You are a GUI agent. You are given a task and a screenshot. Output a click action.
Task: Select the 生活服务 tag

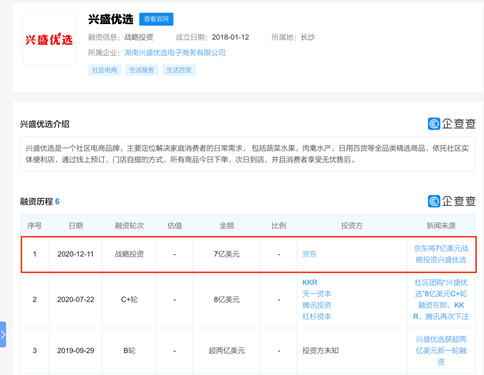(142, 70)
